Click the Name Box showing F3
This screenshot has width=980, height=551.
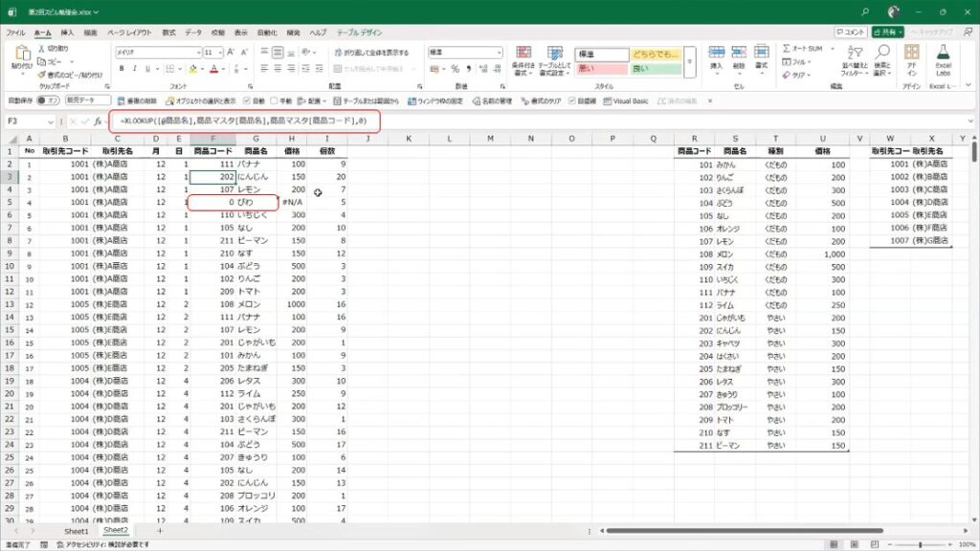(27, 121)
